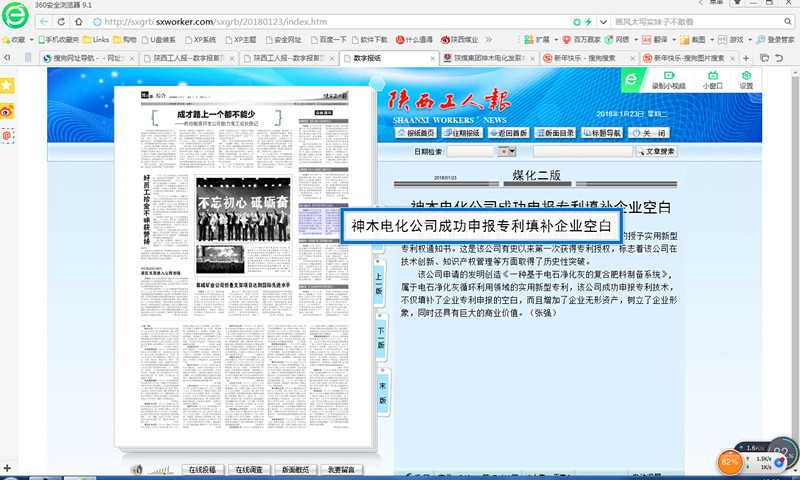Focus the 日期检索 date input field

pos(470,151)
